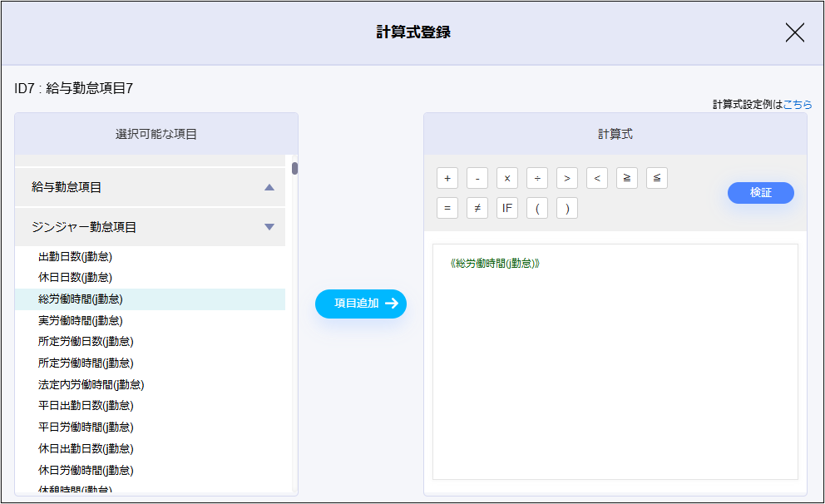
Task: Insert the less-than-or-equal operator
Action: pos(656,177)
